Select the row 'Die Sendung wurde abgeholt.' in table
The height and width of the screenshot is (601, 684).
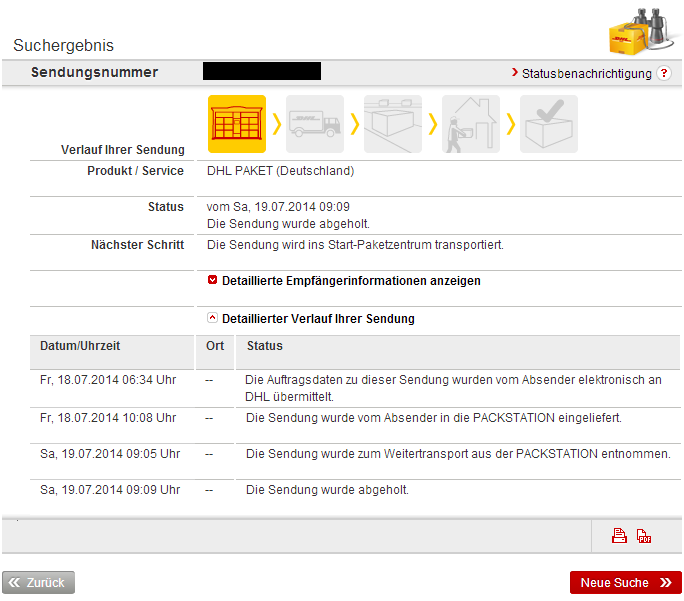pos(327,490)
